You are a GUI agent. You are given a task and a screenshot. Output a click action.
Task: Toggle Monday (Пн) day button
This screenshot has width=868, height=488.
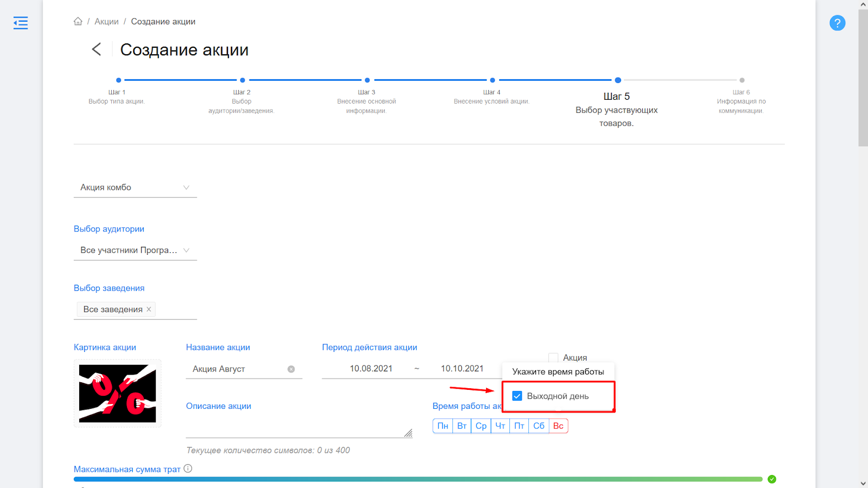[443, 426]
